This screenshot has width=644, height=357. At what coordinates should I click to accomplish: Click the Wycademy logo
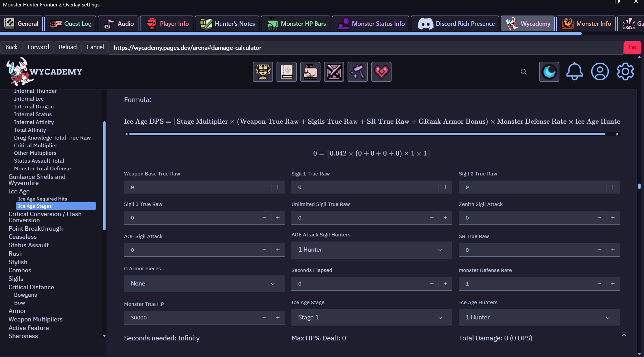pos(44,71)
